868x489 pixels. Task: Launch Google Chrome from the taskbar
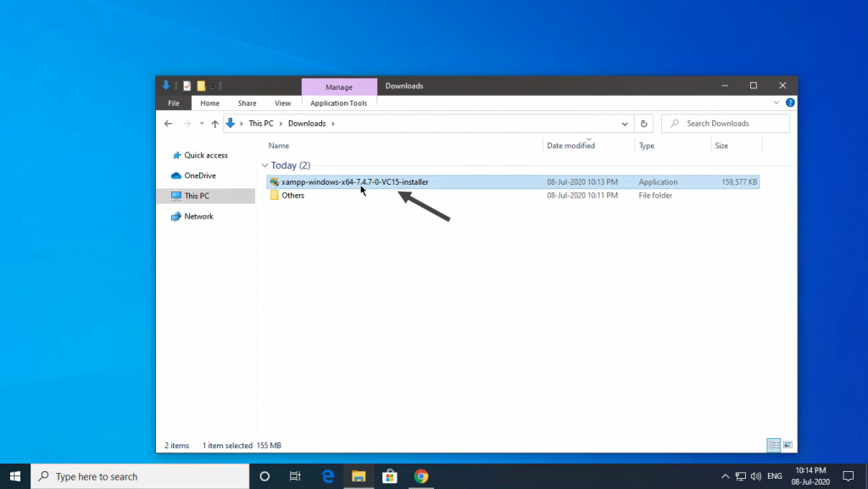point(421,476)
